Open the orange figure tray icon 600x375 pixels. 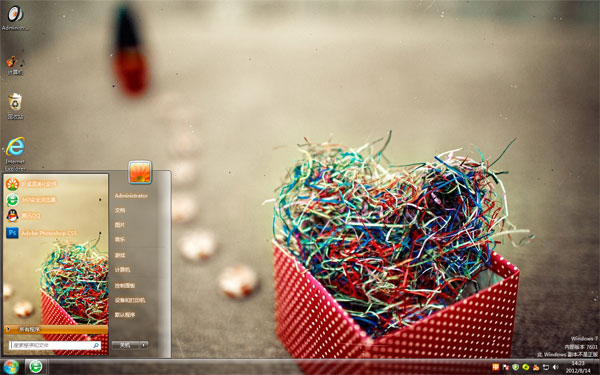click(x=536, y=367)
